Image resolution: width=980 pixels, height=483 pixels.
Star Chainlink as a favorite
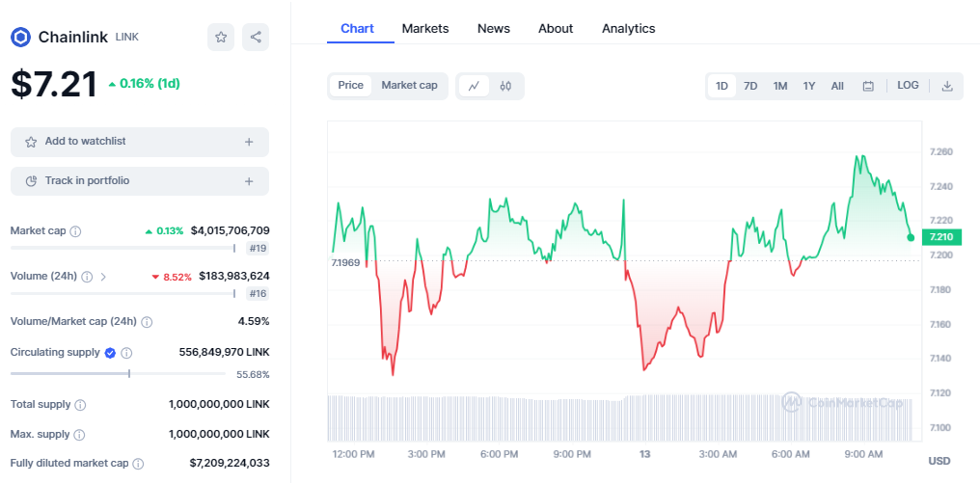point(221,38)
